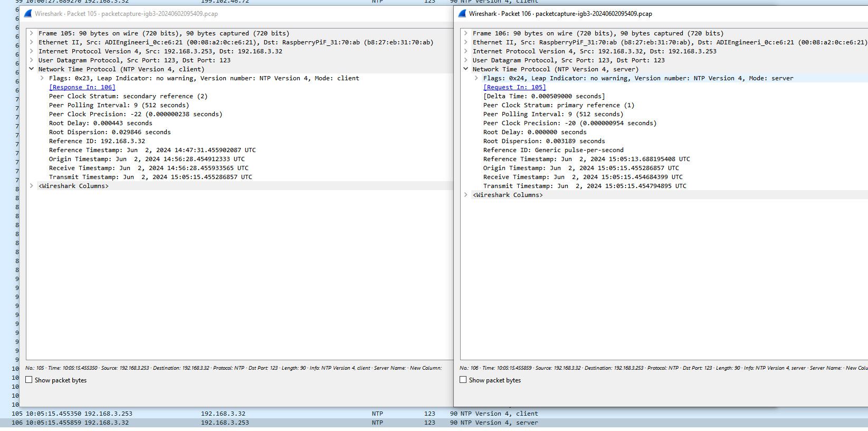Select Peer Polling Interval row in Packet 106
This screenshot has height=431, width=868.
click(x=553, y=114)
